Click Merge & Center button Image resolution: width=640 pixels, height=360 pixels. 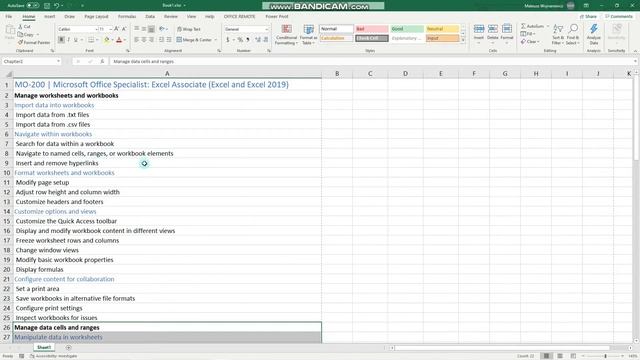(194, 40)
